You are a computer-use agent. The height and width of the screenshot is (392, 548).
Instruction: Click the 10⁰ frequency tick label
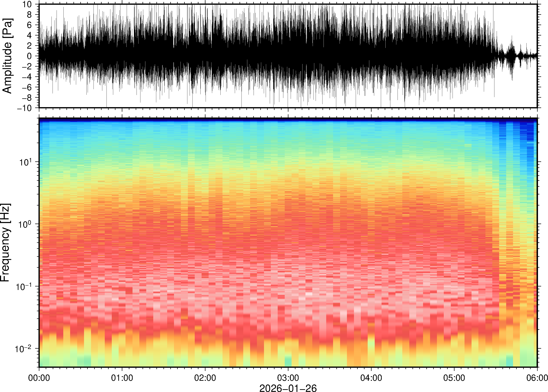pos(25,224)
